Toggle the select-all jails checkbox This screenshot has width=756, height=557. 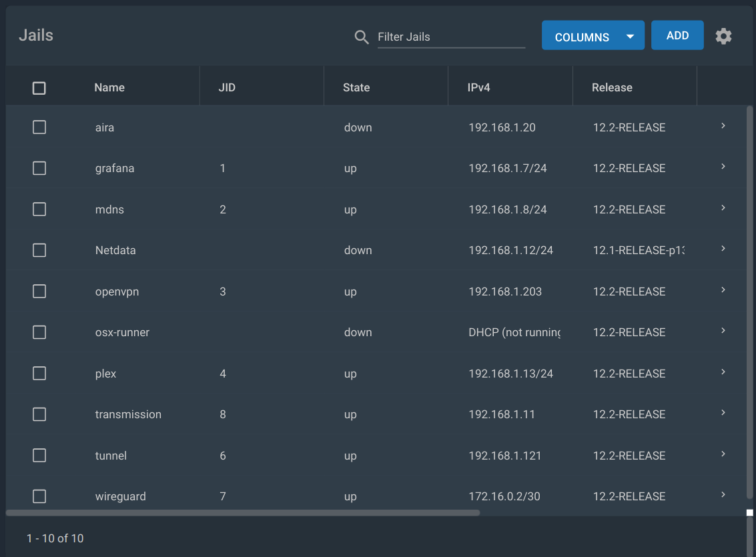point(39,88)
